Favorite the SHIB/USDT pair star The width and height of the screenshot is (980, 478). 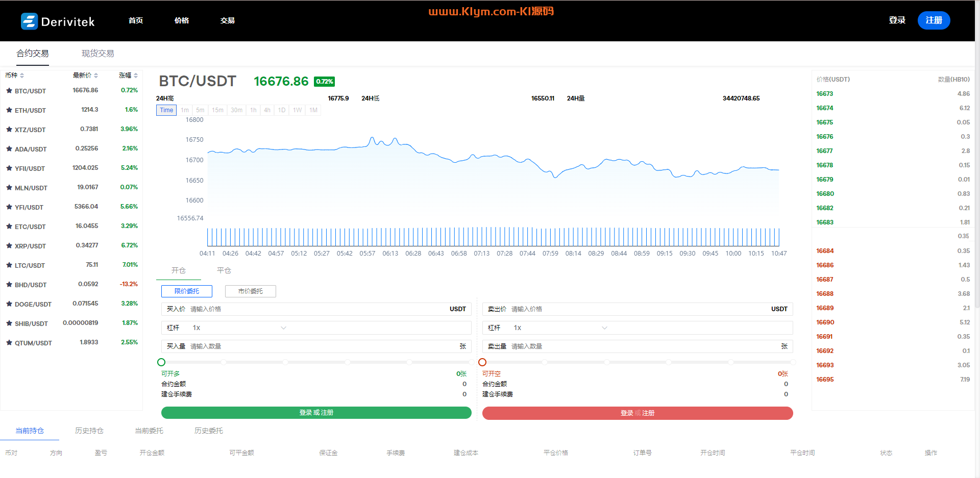click(x=9, y=323)
